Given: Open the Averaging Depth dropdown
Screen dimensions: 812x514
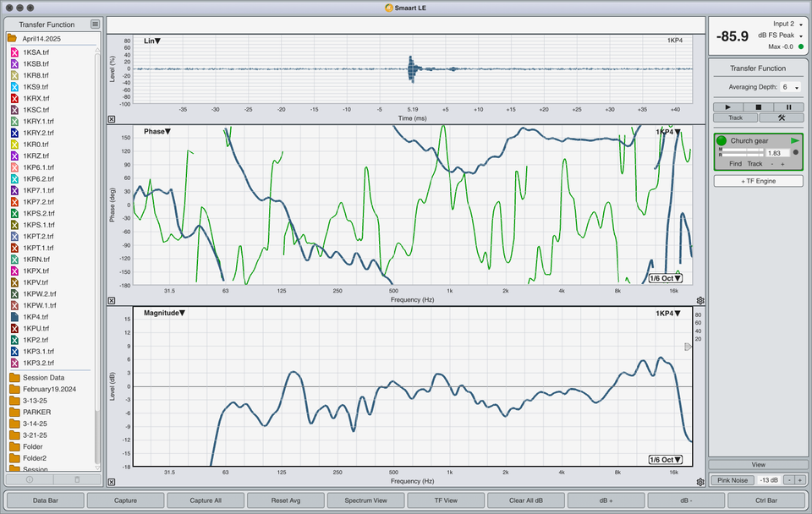Looking at the screenshot, I should pyautogui.click(x=791, y=87).
